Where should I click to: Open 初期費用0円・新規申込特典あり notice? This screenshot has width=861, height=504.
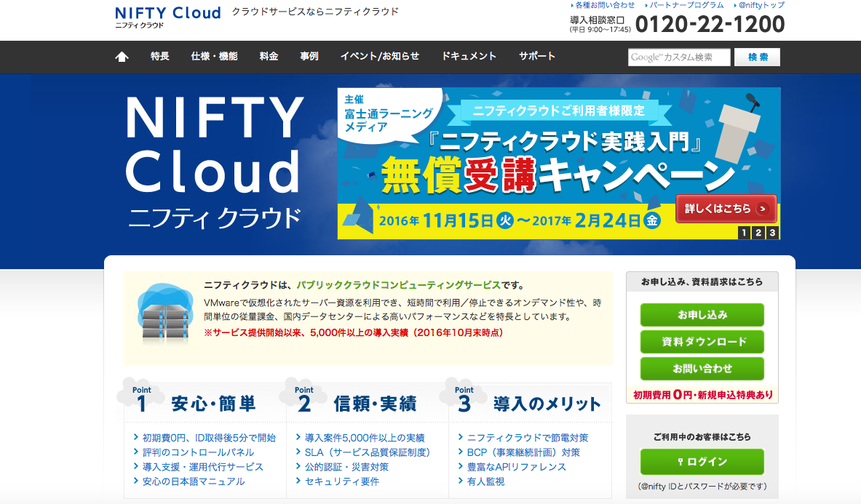pos(702,394)
